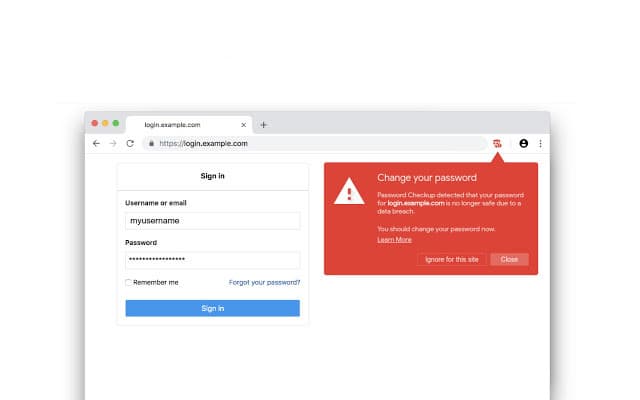Screen dimensions: 640x400
Task: Click the browser back arrow
Action: pos(96,143)
